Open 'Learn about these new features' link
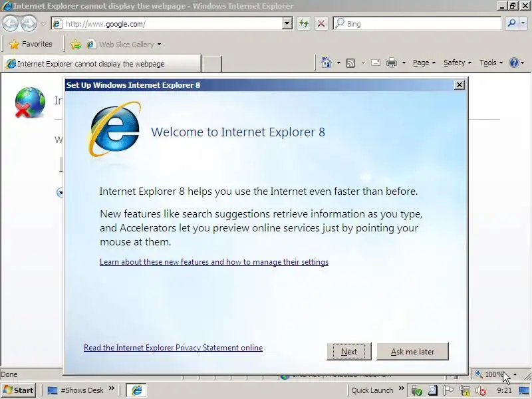The height and width of the screenshot is (399, 532). 214,262
